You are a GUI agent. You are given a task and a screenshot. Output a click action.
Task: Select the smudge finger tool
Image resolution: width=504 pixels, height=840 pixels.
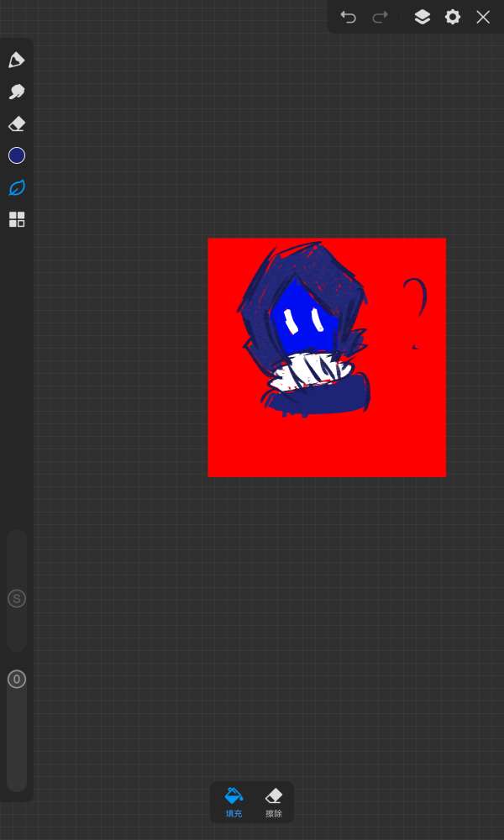coord(17,92)
